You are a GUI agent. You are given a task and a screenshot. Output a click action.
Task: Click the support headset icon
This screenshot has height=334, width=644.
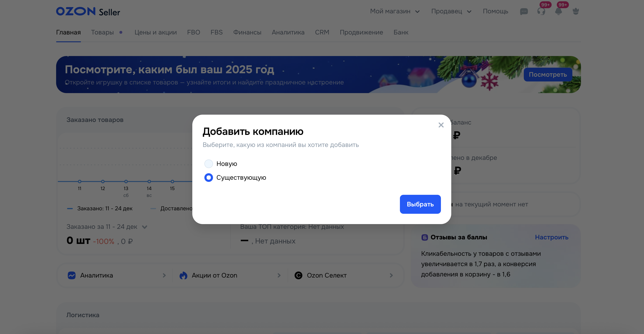pos(541,11)
